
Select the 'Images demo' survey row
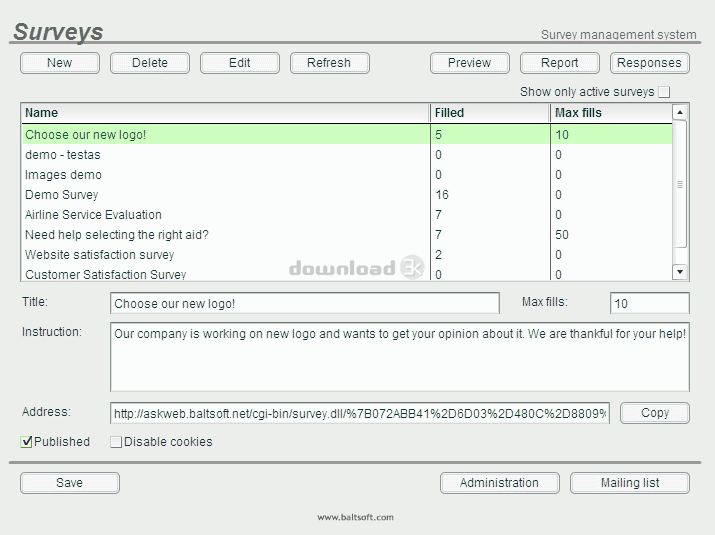[347, 175]
